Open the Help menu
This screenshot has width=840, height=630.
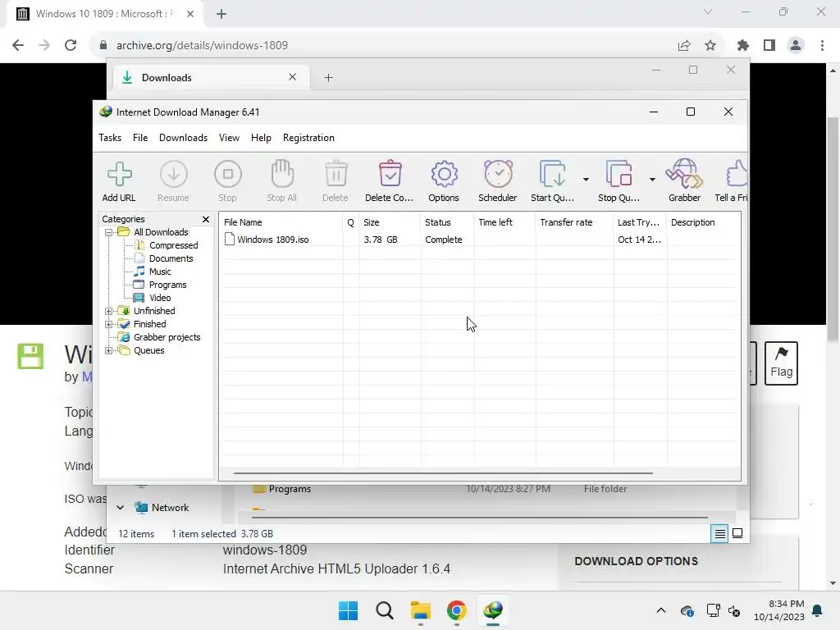[x=261, y=138]
